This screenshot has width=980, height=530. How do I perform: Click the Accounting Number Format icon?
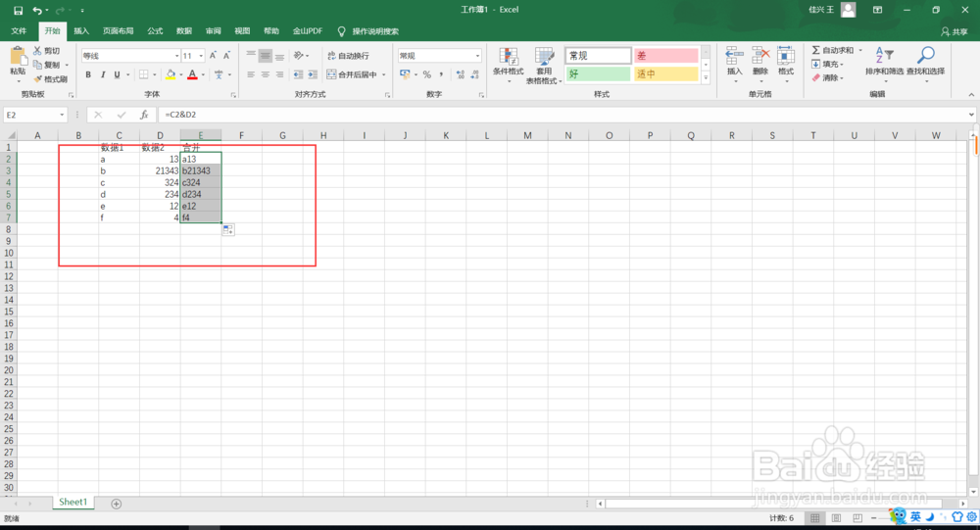click(405, 74)
